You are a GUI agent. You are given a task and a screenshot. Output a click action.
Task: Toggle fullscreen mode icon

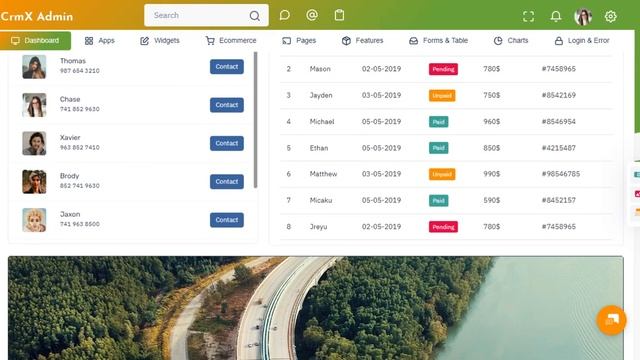click(x=529, y=16)
